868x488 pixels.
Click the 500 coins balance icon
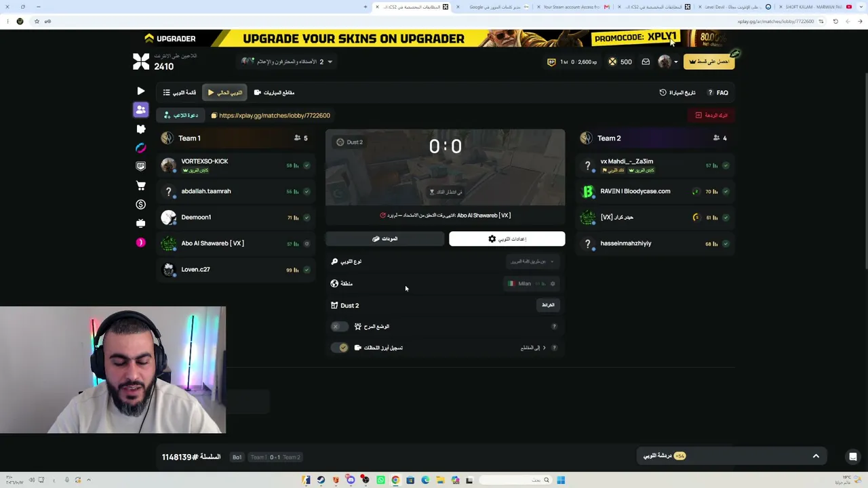pos(612,62)
